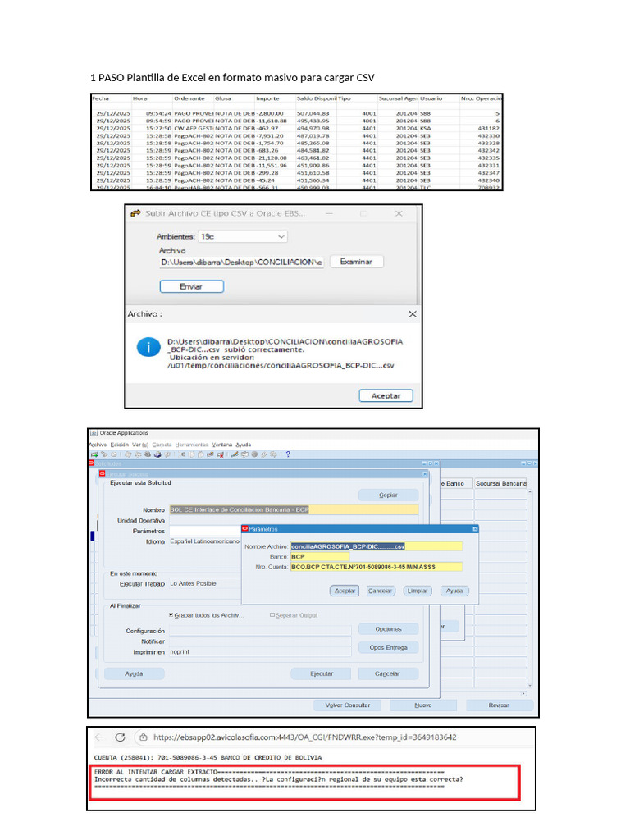Click the arrow icon in Subir Archivo title bar

(x=135, y=213)
